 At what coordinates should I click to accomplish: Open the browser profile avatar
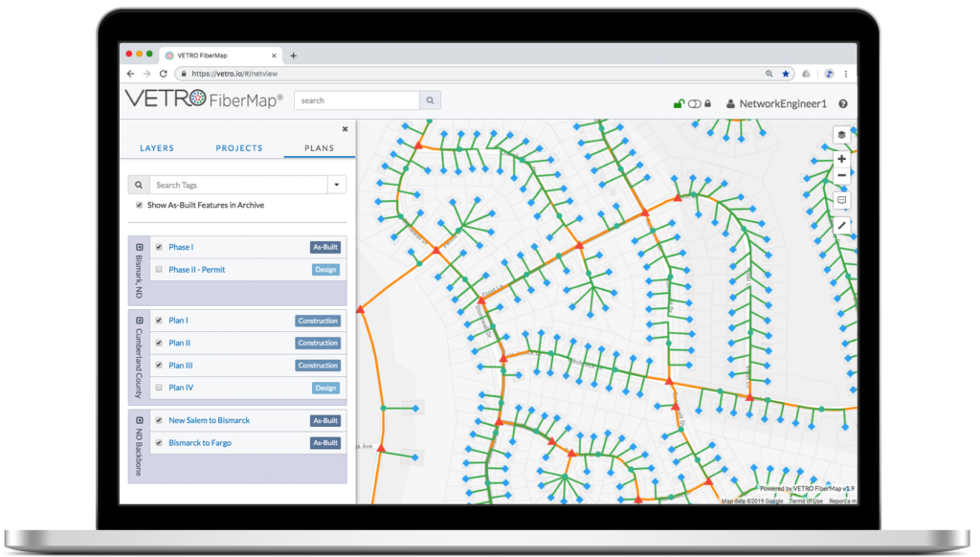[829, 74]
